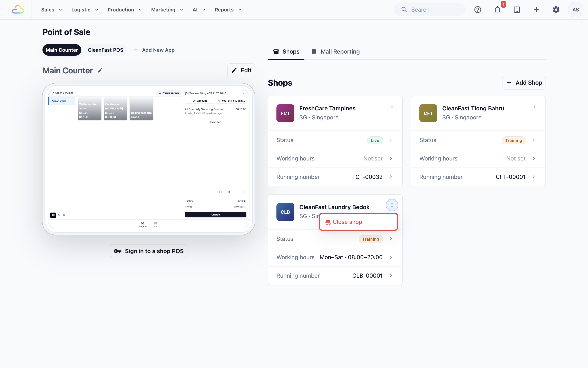The image size is (588, 368).
Task: Expand the Sales menu
Action: pyautogui.click(x=52, y=10)
